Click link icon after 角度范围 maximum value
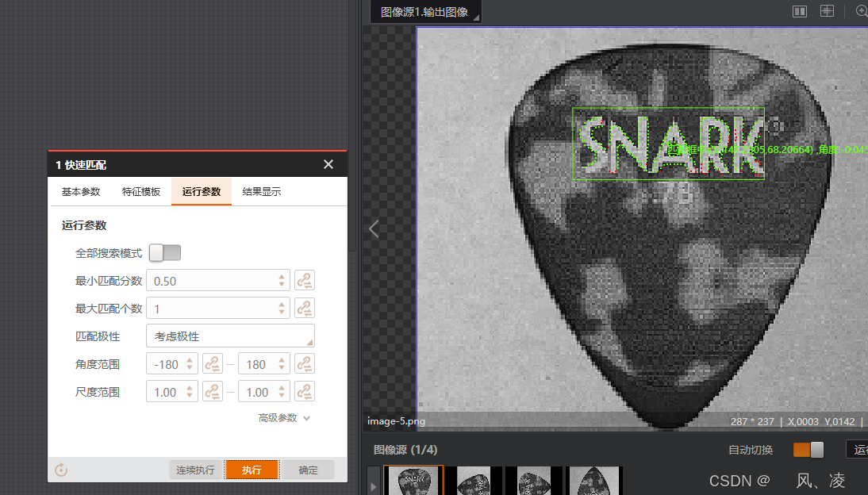The height and width of the screenshot is (495, 868). coord(305,364)
